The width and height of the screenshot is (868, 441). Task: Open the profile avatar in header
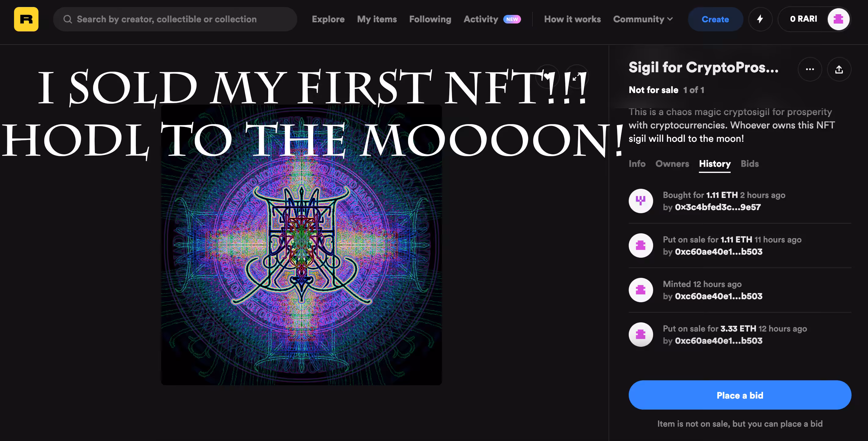coord(838,19)
